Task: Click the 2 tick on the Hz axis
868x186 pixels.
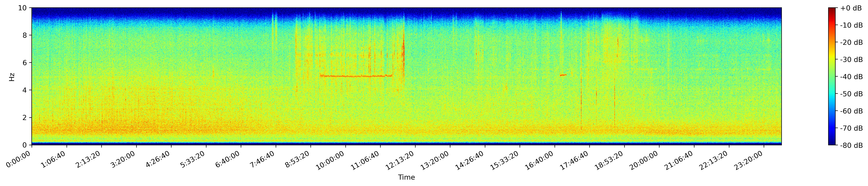Action: click(x=25, y=117)
